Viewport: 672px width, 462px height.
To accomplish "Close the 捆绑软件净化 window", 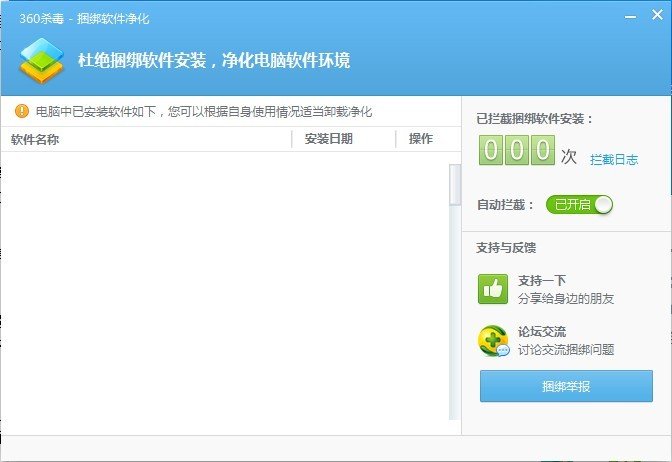I will click(x=657, y=15).
